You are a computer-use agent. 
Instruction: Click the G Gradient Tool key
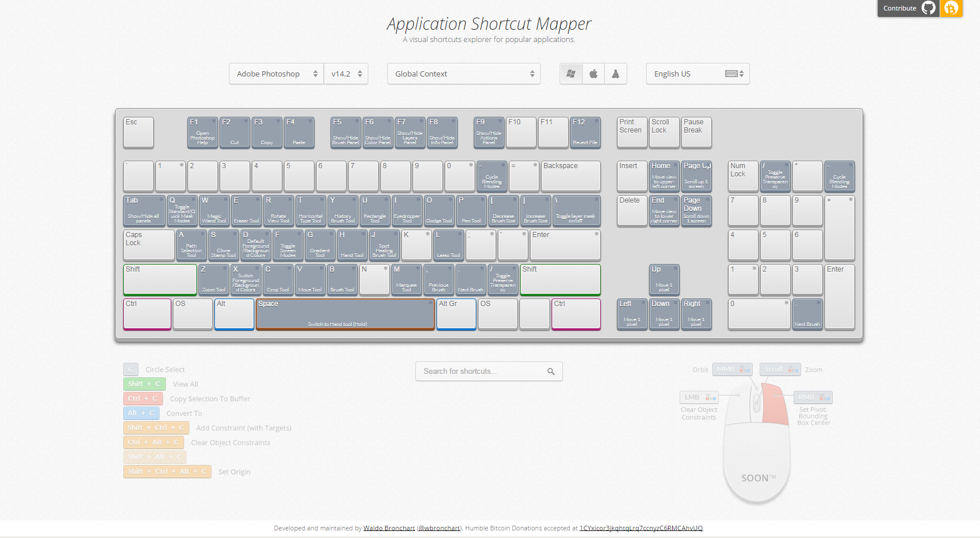pos(320,245)
